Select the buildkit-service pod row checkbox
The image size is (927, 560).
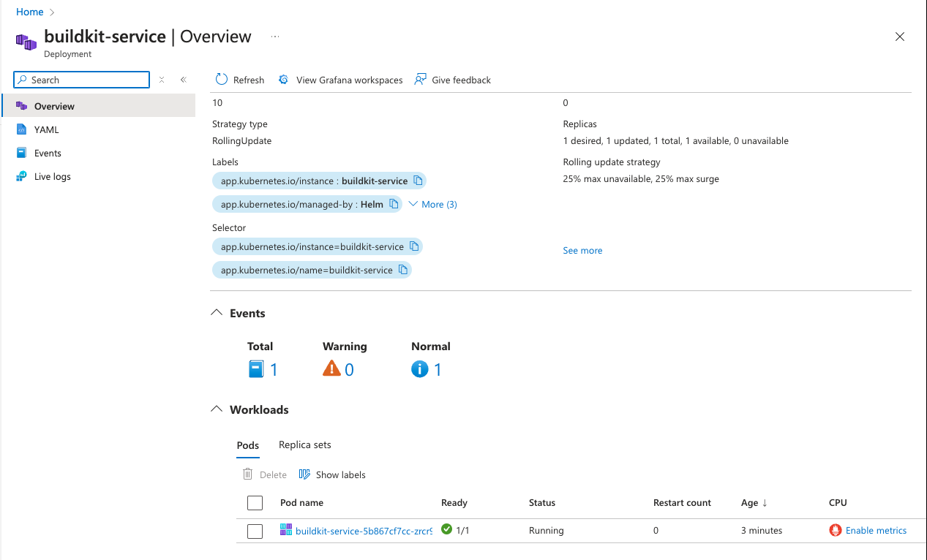[x=255, y=531]
